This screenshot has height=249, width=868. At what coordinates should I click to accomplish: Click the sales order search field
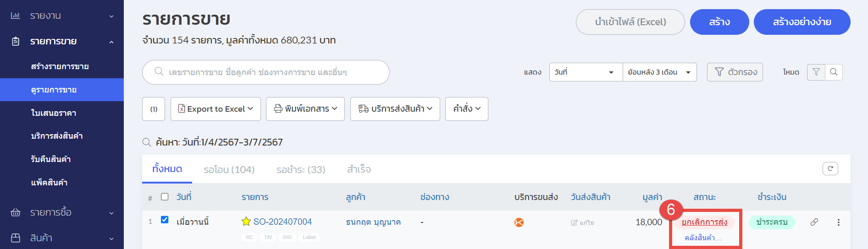[x=266, y=72]
